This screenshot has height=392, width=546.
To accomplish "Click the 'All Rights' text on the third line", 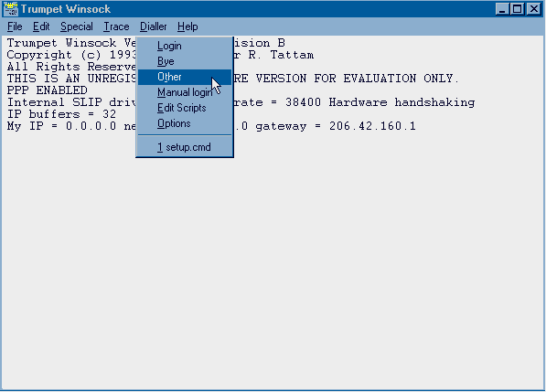I will pos(44,67).
